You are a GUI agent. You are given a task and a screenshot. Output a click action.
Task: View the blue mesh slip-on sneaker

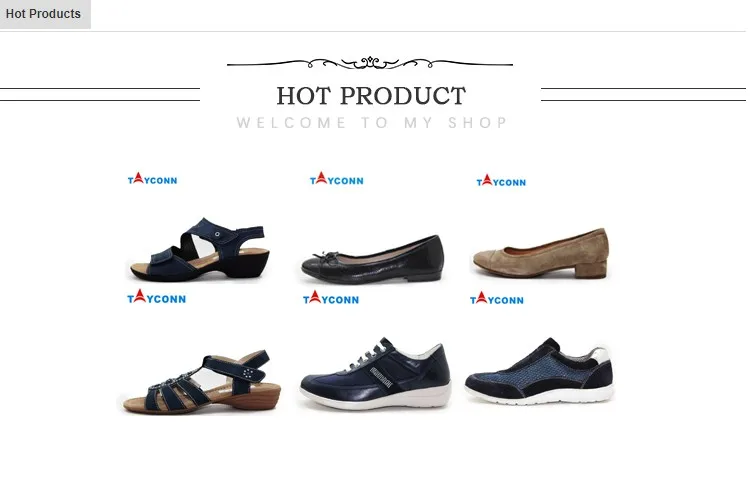click(x=539, y=371)
